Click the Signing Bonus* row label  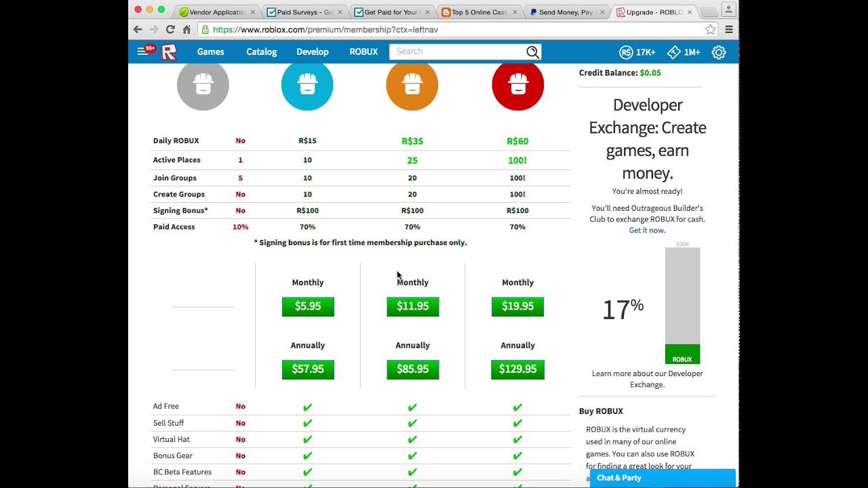[x=180, y=211]
